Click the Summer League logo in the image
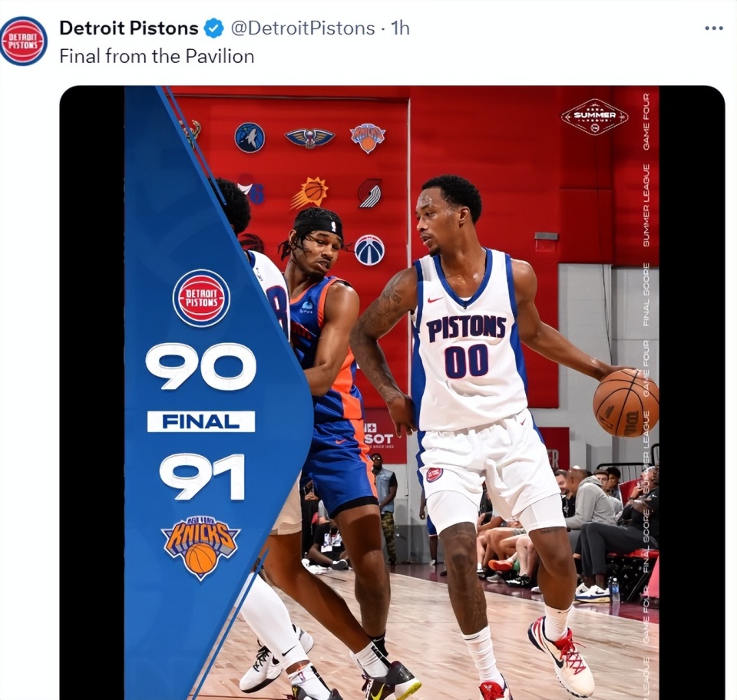 tap(594, 117)
